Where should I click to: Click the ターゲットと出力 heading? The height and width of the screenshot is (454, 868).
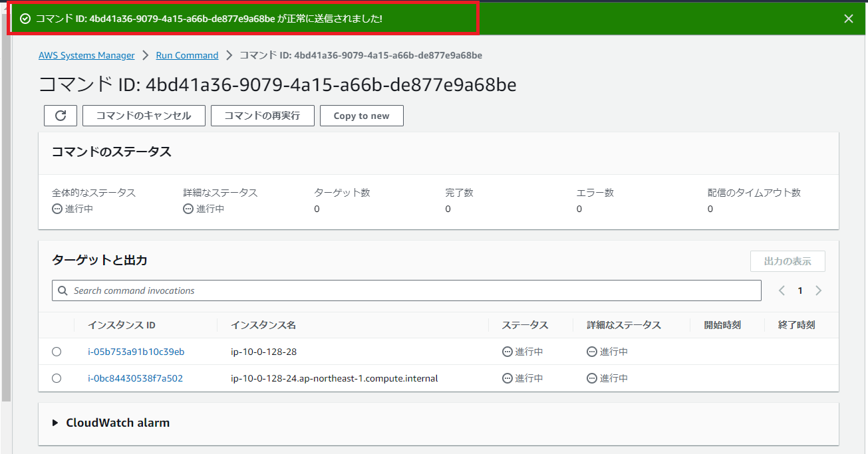tap(100, 261)
